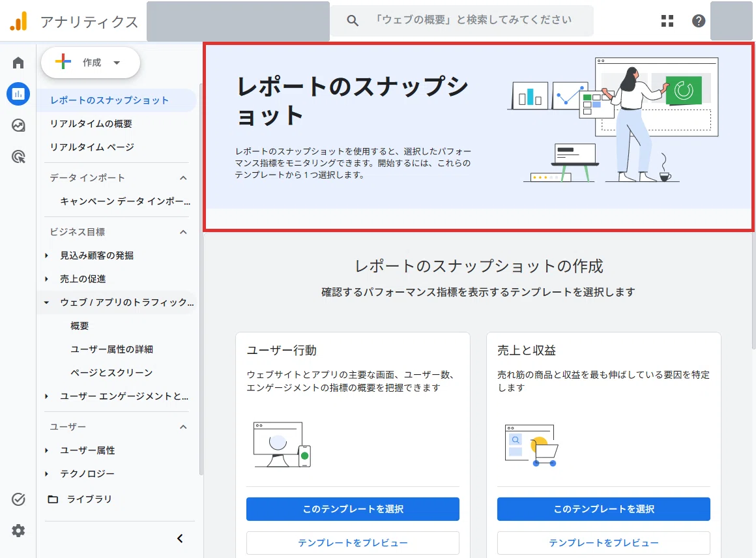Open the Home icon in left rail
This screenshot has height=558, width=756.
[x=18, y=63]
